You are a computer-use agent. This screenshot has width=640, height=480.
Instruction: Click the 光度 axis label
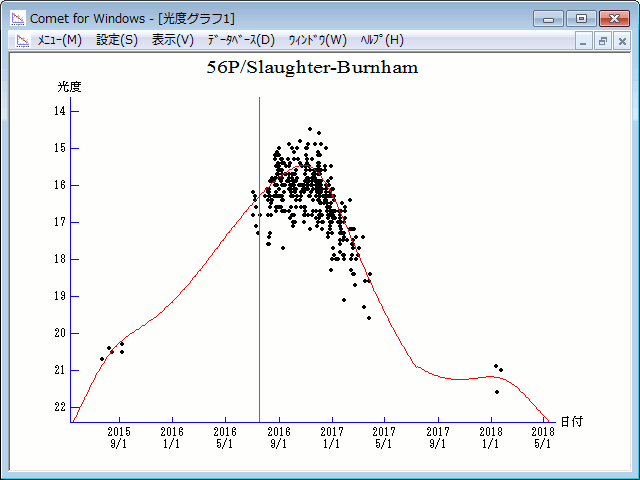coord(69,87)
